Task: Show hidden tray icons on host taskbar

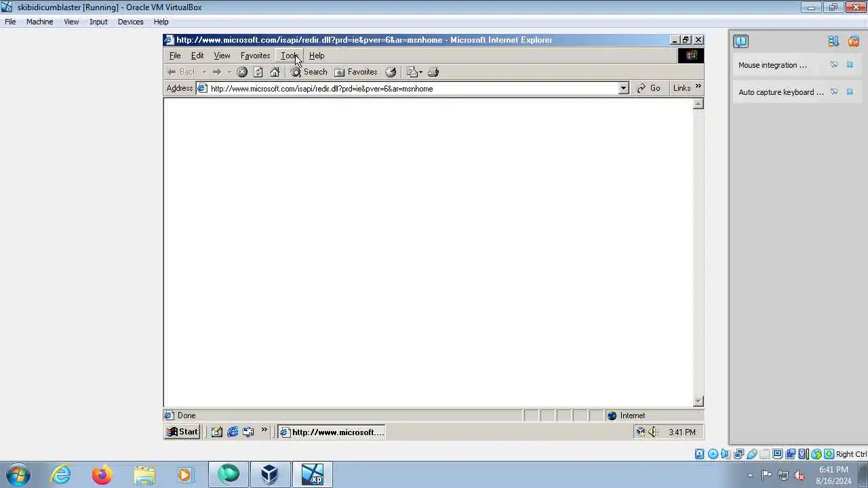Action: (x=750, y=475)
